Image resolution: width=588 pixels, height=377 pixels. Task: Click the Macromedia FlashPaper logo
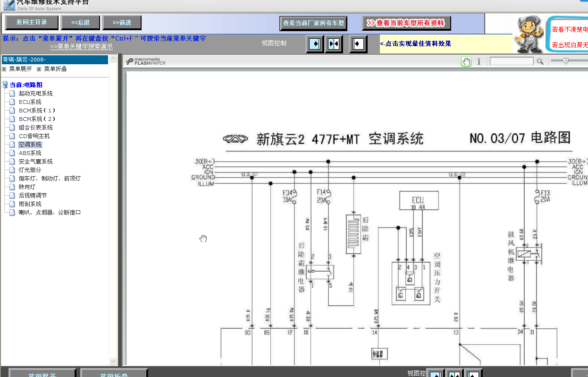tap(146, 61)
